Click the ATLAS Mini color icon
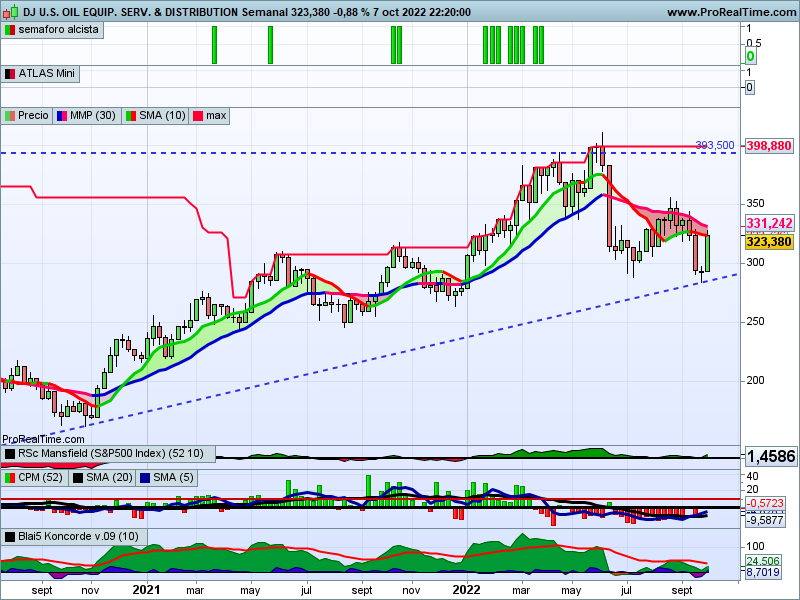The image size is (800, 600). [x=10, y=74]
